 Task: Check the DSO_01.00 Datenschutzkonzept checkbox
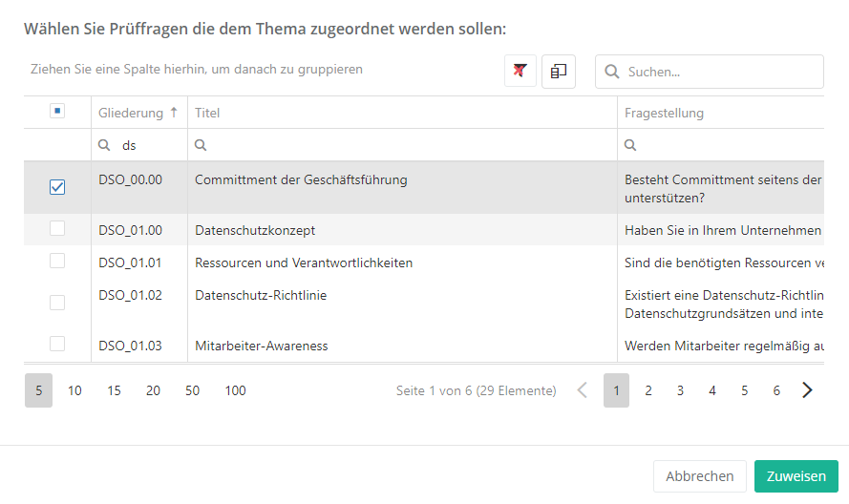coord(57,229)
